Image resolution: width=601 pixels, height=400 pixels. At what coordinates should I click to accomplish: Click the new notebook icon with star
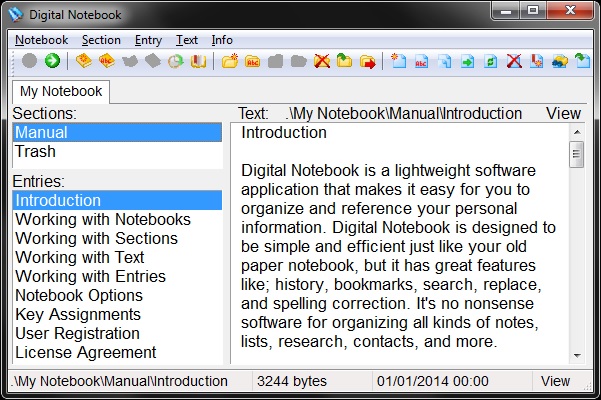(84, 61)
